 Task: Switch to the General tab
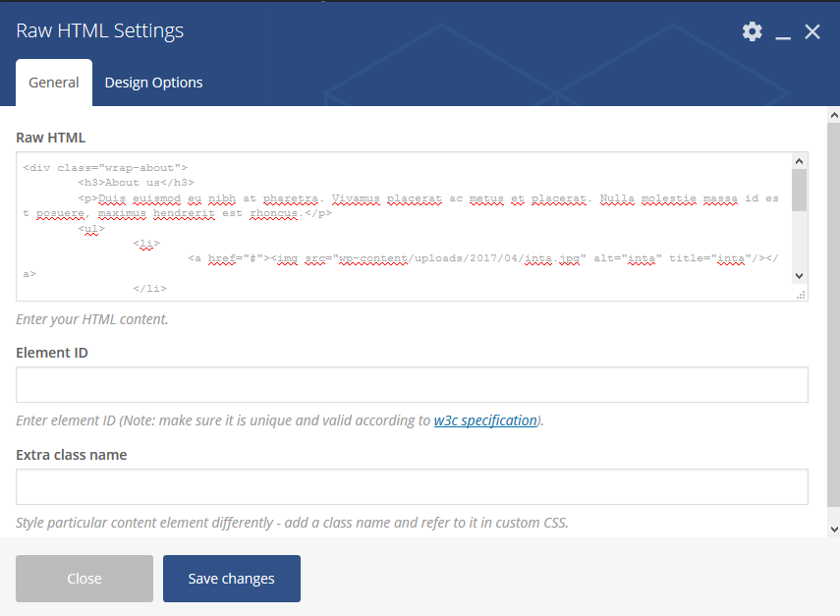(x=54, y=83)
